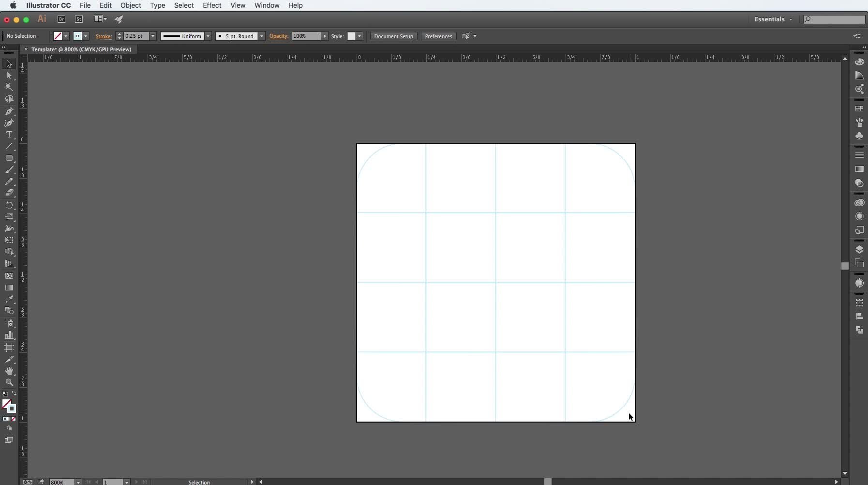Viewport: 868px width, 485px height.
Task: Open the Layers panel icon
Action: (x=859, y=250)
